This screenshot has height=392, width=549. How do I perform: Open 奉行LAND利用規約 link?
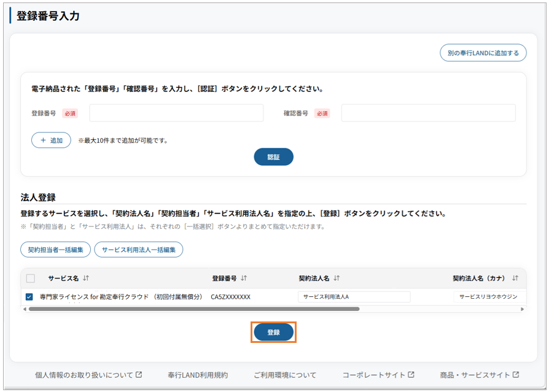tap(198, 375)
